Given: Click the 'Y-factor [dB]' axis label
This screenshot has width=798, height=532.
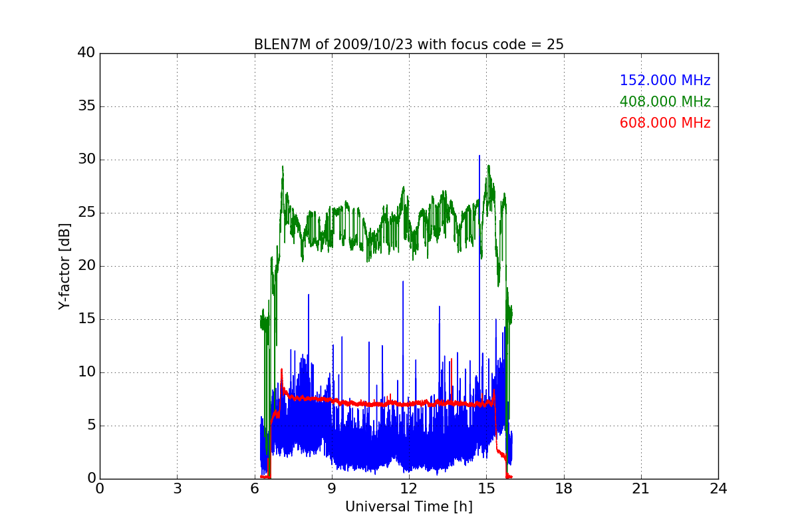Looking at the screenshot, I should tap(64, 266).
